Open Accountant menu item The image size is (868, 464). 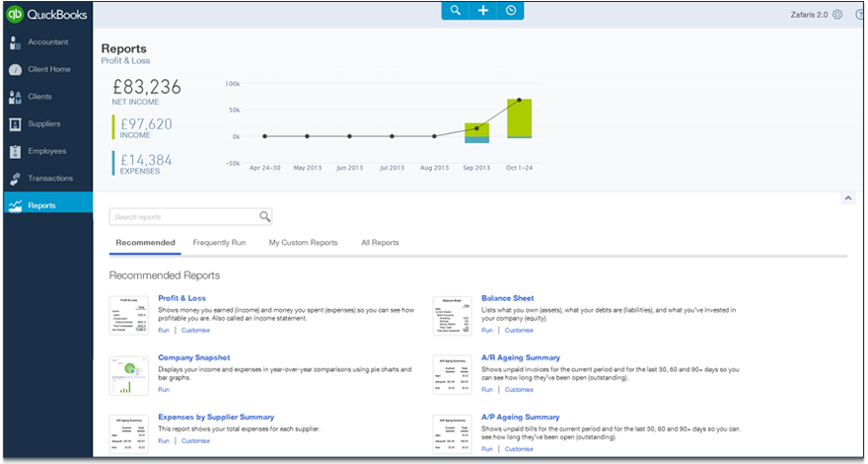(x=48, y=42)
